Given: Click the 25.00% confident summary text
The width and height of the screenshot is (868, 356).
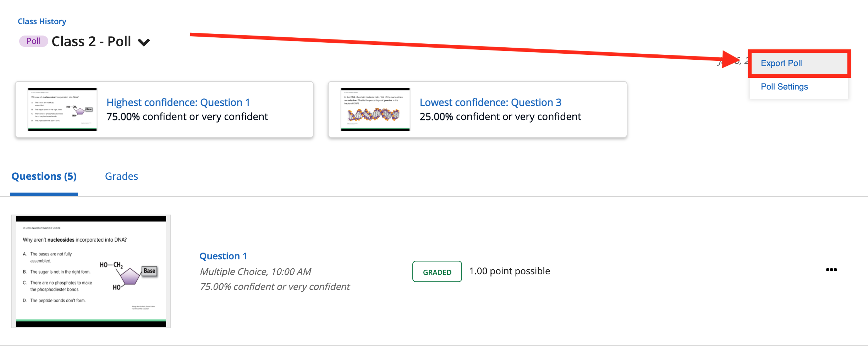Looking at the screenshot, I should pos(500,117).
